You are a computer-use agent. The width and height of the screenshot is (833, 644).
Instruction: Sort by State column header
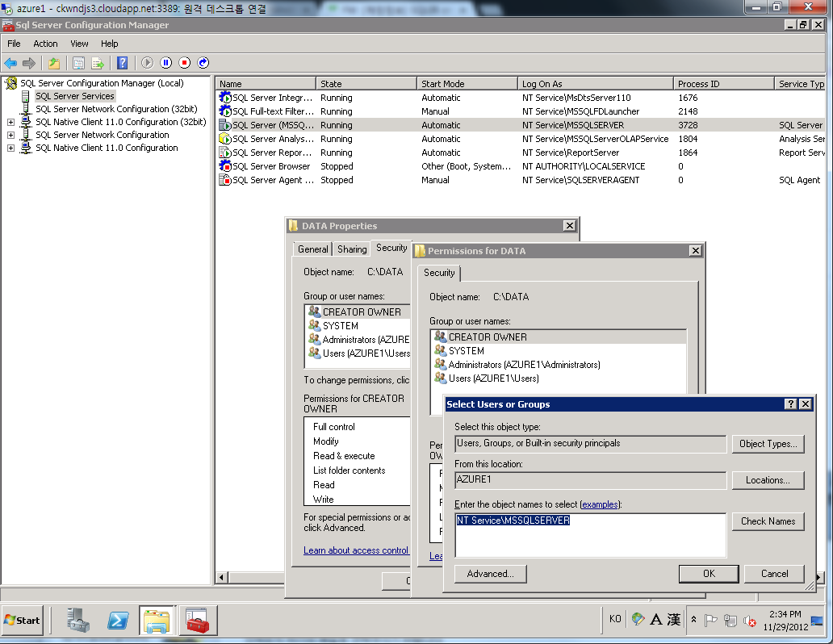coord(366,83)
